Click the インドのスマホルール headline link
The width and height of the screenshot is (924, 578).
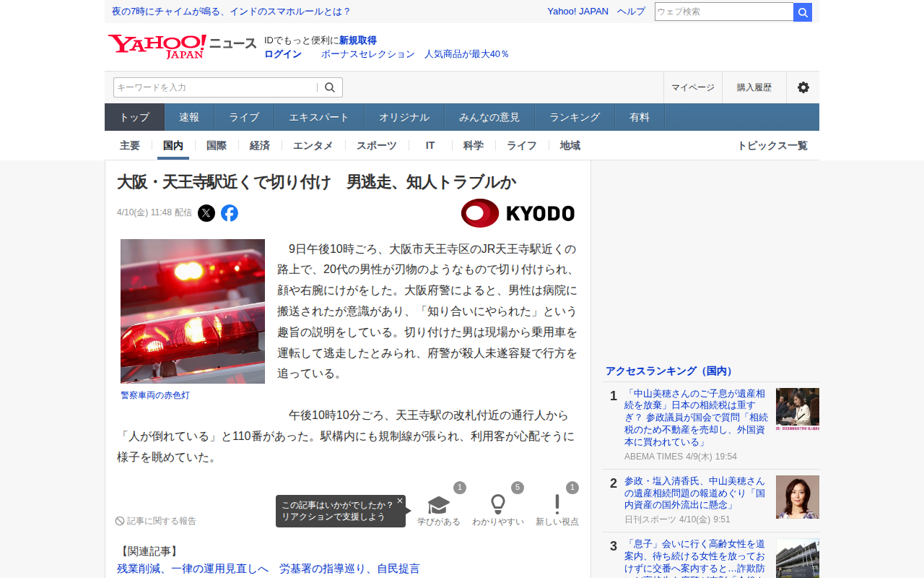point(231,12)
